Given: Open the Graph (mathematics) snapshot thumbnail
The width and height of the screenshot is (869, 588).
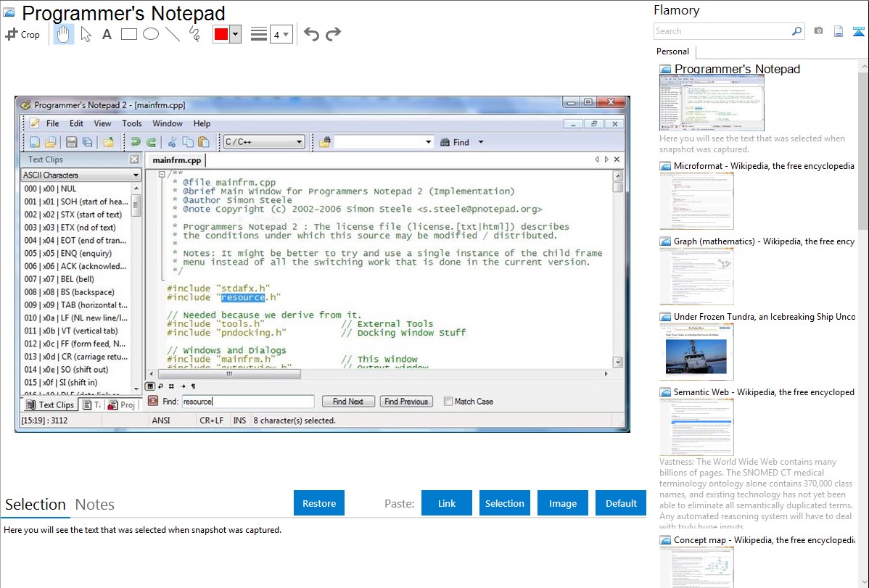Looking at the screenshot, I should 696,276.
